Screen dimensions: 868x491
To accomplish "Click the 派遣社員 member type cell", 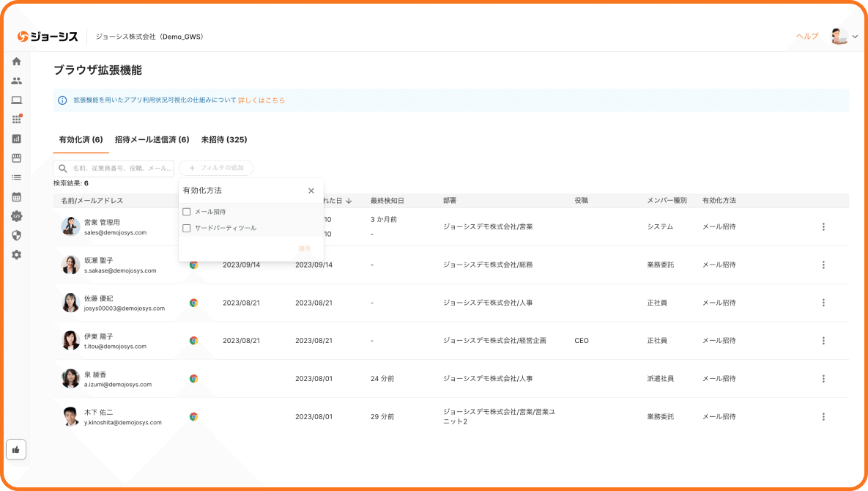I will tap(661, 379).
